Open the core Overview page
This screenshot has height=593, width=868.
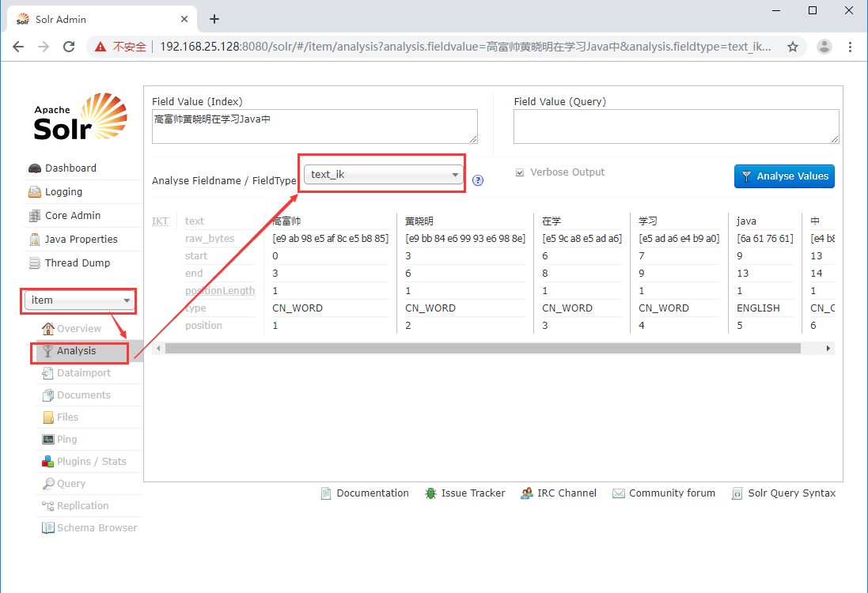[x=78, y=329]
